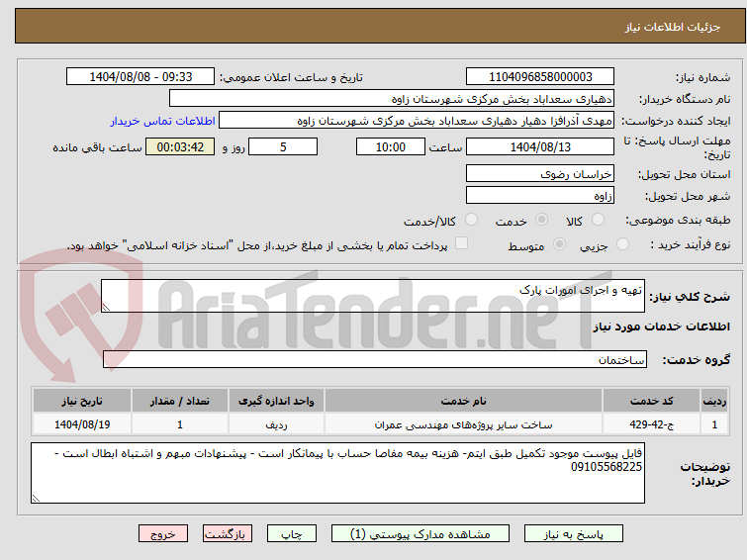The height and width of the screenshot is (560, 747).
Task: Click deadline date 1404/08/13 field
Action: pos(540,146)
